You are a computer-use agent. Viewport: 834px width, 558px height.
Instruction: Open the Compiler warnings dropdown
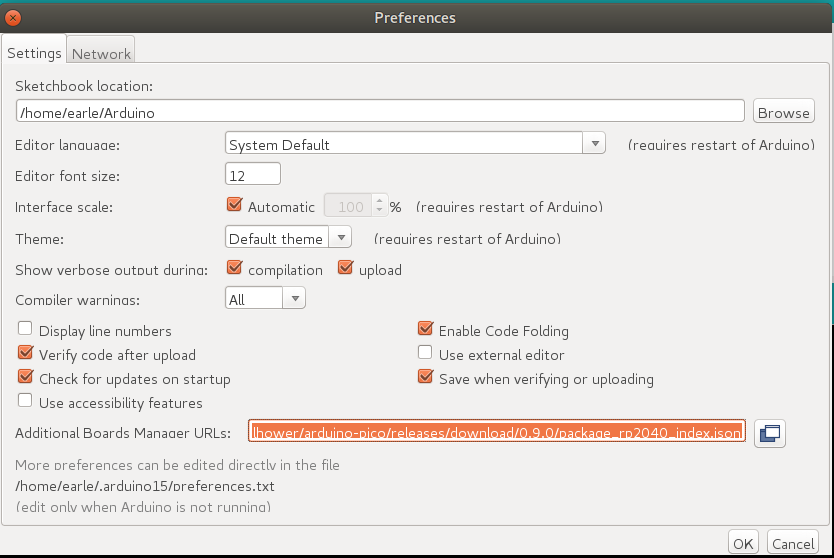(265, 299)
